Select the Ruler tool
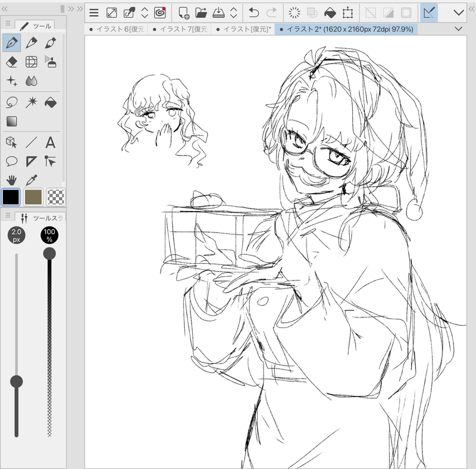Viewport: 476px width, 469px height. tap(32, 162)
